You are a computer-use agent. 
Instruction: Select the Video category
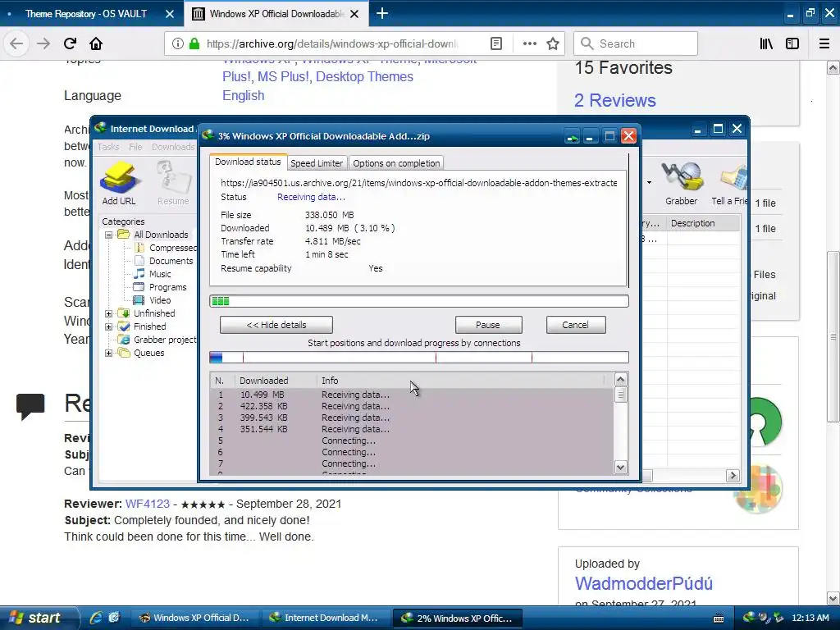[x=153, y=300]
